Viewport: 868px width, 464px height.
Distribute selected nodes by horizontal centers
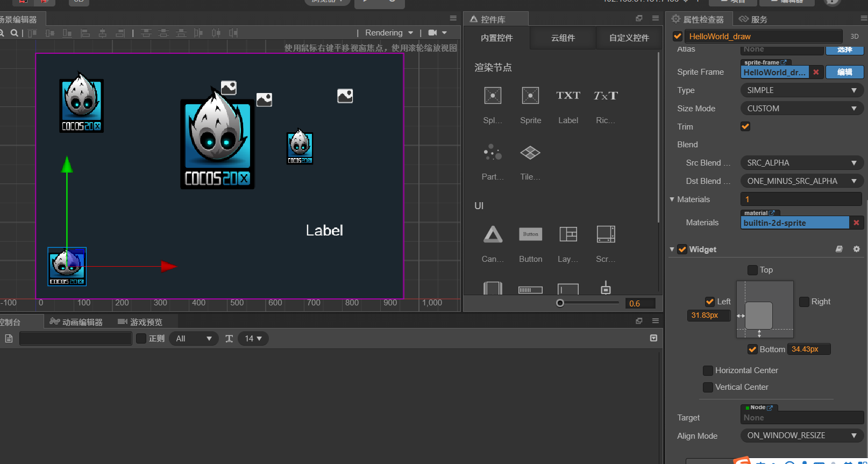click(216, 33)
